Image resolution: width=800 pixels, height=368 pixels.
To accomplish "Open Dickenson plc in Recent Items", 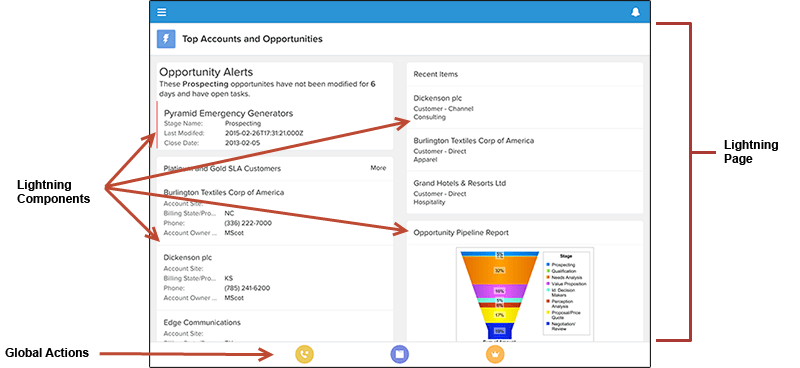I will pyautogui.click(x=438, y=98).
